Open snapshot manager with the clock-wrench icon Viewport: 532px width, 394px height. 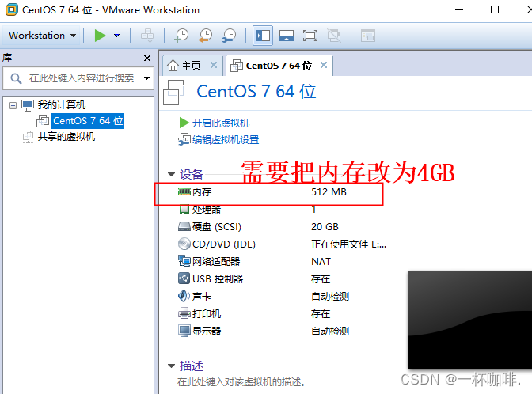click(x=230, y=36)
